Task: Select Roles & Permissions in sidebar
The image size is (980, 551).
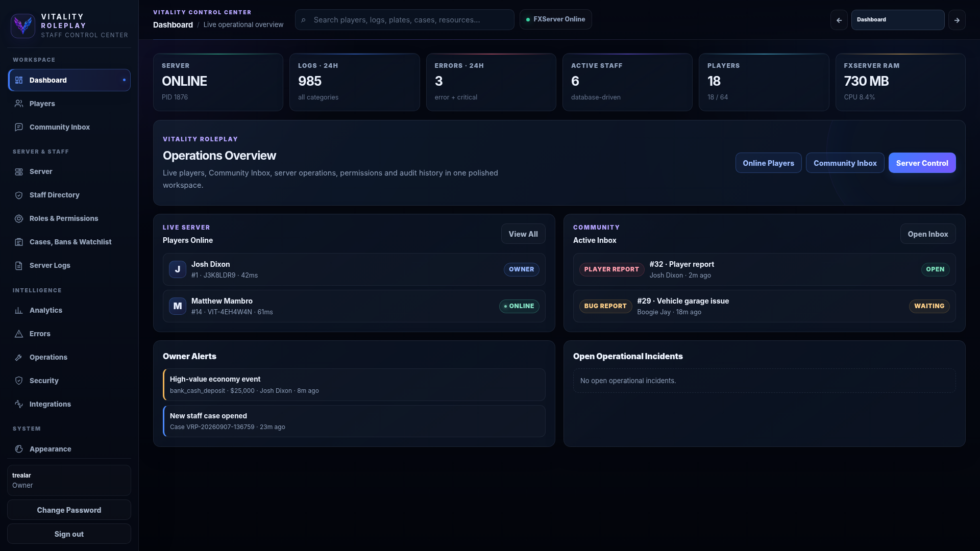Action: (x=69, y=218)
